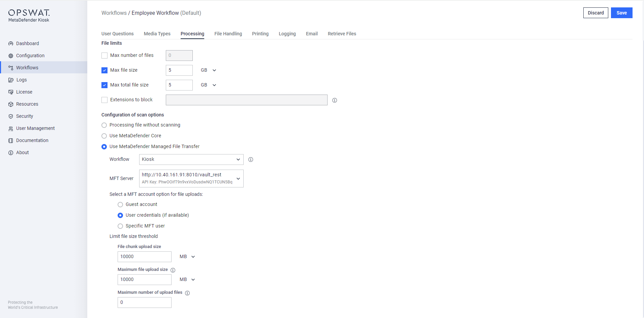
Task: Open the Max total file size GB unit dropdown
Action: tap(208, 85)
